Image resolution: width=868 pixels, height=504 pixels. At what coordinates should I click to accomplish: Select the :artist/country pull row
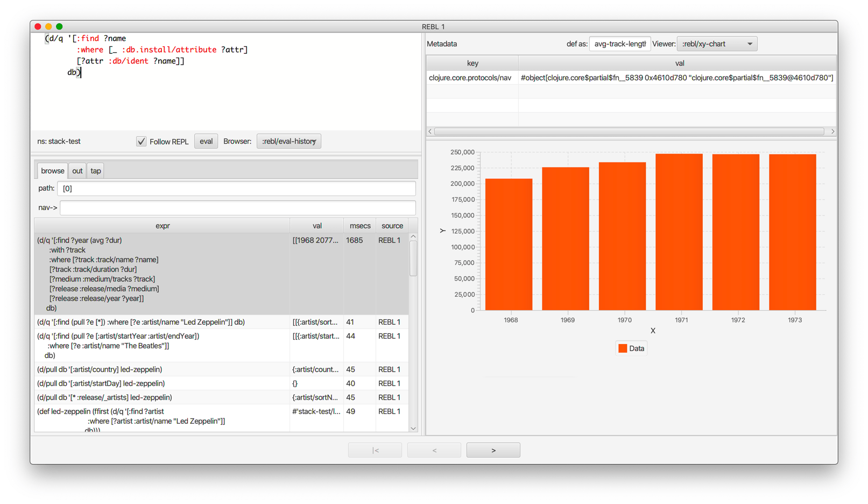click(x=221, y=369)
